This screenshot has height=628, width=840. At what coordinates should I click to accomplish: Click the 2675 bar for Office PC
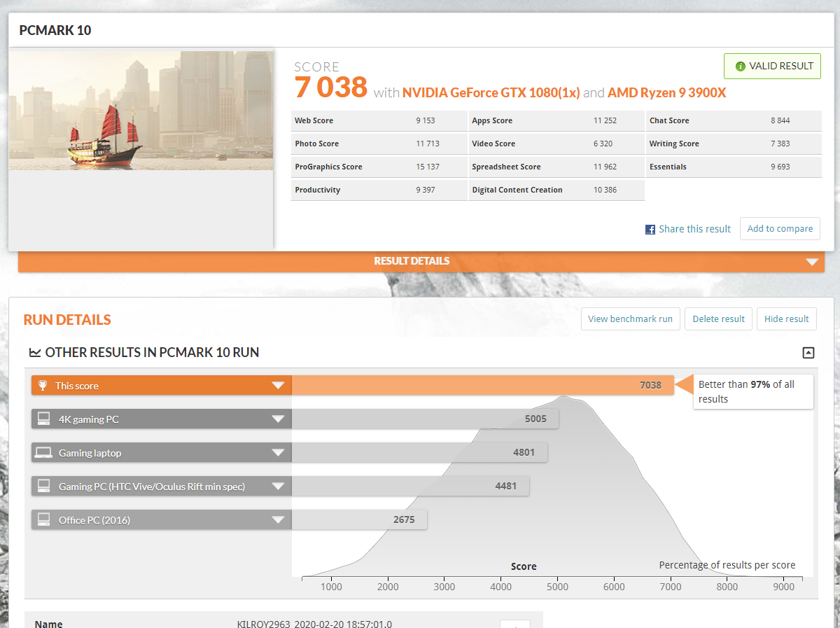coord(359,519)
